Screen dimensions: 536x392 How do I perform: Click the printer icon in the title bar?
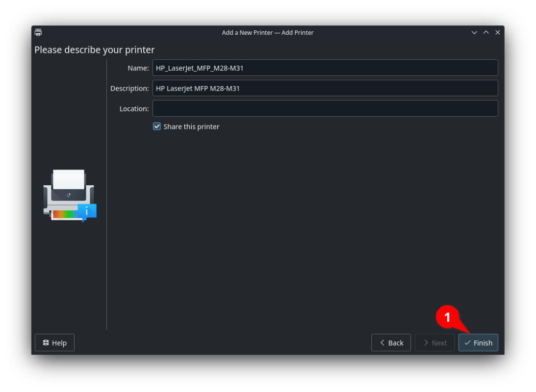pyautogui.click(x=38, y=32)
